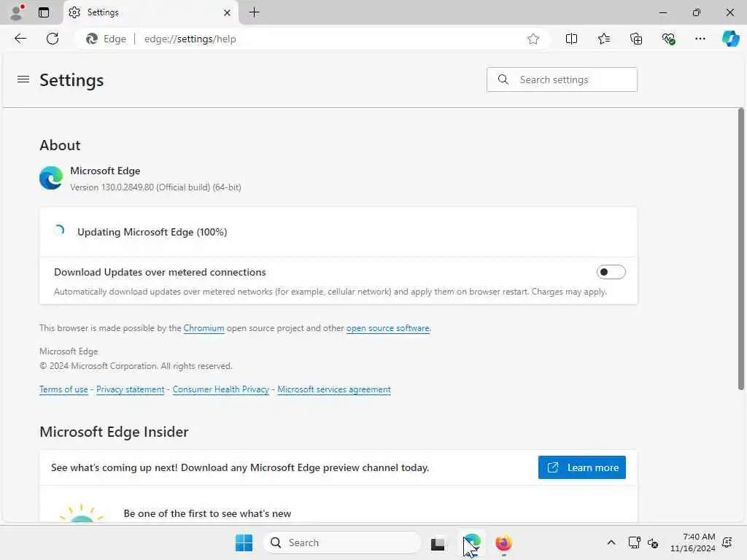The width and height of the screenshot is (747, 560).
Task: Open a new tab with plus button
Action: pyautogui.click(x=255, y=12)
